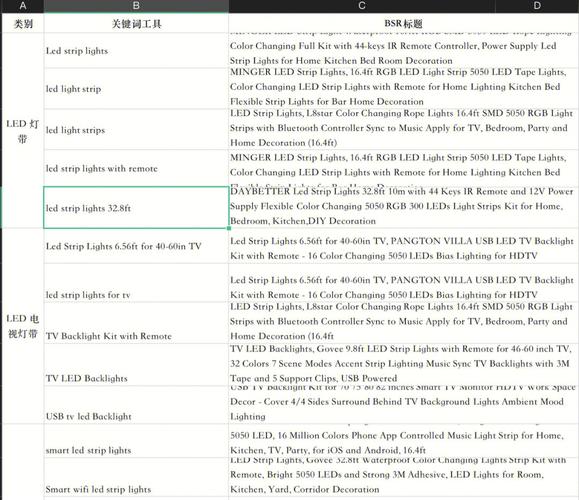Select the 'Led strip lights' keyword cell
Screen dimensions: 579x500
pos(136,51)
